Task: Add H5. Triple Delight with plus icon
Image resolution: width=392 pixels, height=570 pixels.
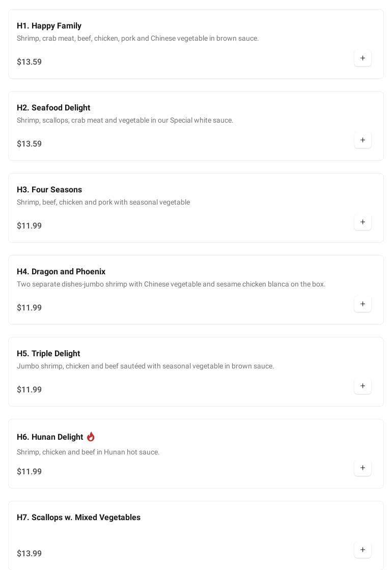Action: 362,386
